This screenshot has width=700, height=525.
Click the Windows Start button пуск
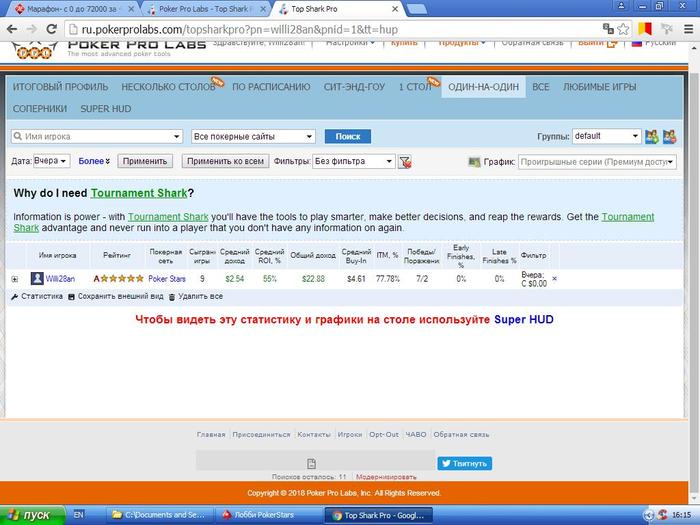32,515
